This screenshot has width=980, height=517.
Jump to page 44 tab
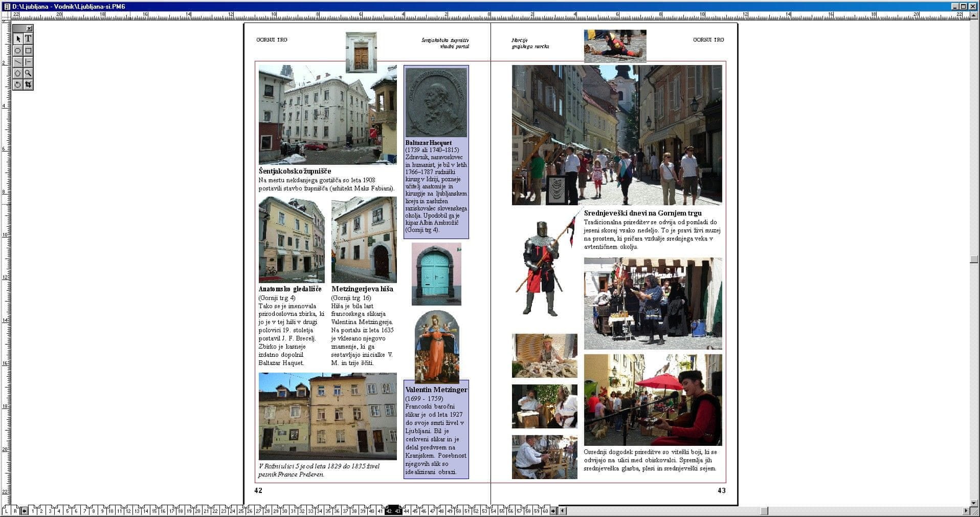pyautogui.click(x=406, y=511)
